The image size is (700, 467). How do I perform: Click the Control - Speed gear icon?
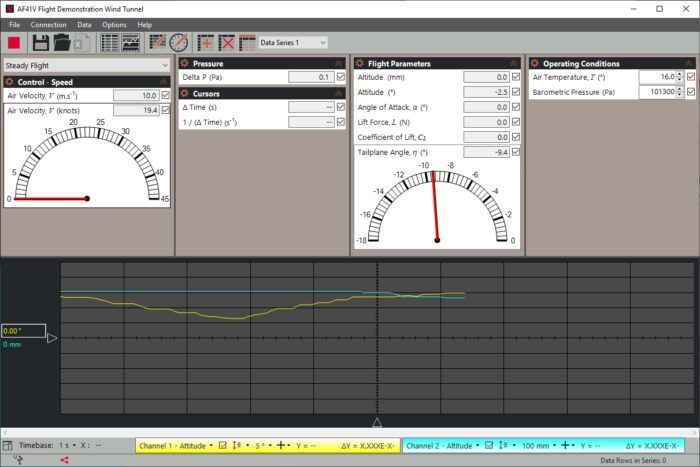pos(9,82)
